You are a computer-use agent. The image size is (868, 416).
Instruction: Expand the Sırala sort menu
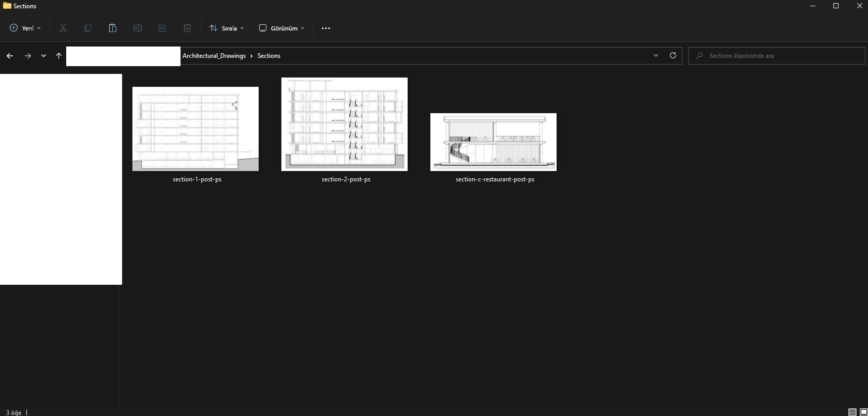227,28
